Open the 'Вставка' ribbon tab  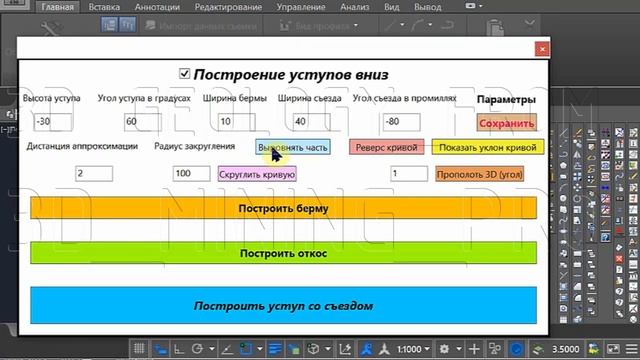[104, 7]
